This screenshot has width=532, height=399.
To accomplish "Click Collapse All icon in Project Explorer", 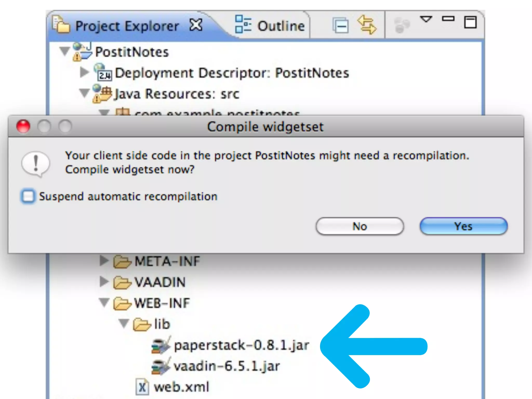I will coord(341,25).
